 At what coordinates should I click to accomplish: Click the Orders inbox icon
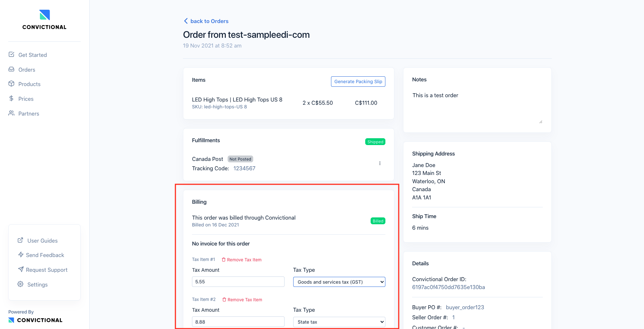(12, 69)
